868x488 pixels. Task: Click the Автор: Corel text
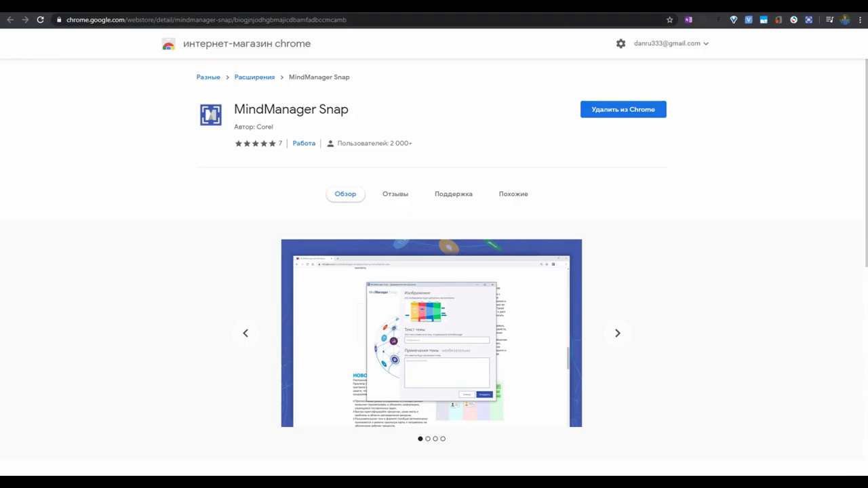coord(254,127)
